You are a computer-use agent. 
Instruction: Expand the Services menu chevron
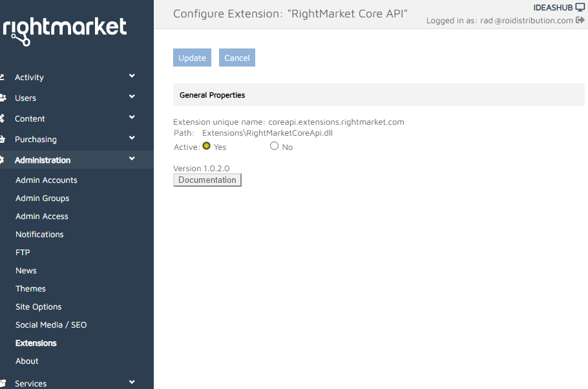click(x=131, y=383)
